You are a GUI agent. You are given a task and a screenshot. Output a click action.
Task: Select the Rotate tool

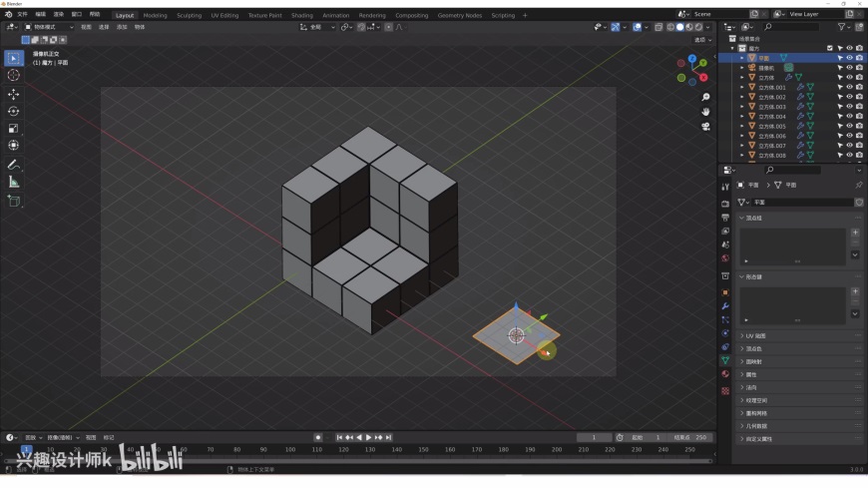[14, 112]
